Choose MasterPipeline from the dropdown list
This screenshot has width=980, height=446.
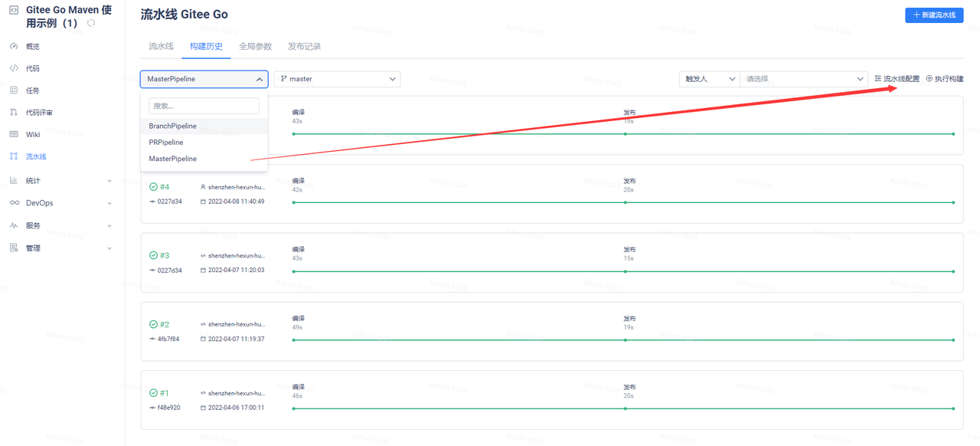204,159
